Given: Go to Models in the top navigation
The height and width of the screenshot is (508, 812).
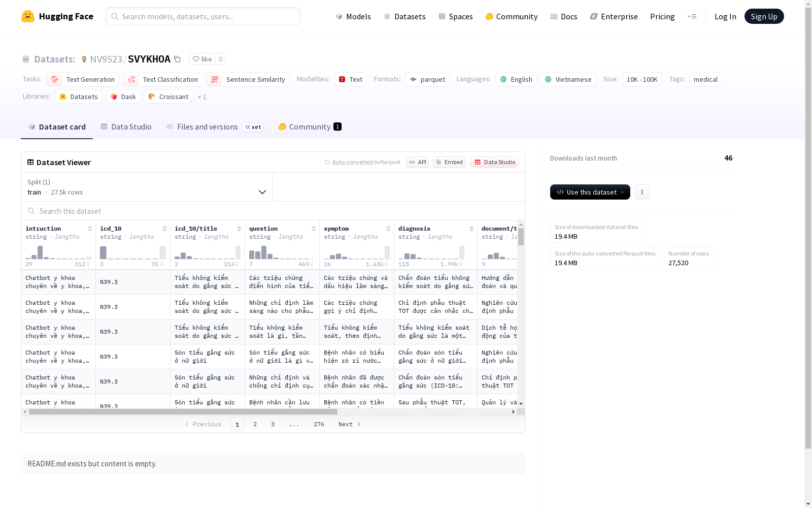Looking at the screenshot, I should click(353, 16).
